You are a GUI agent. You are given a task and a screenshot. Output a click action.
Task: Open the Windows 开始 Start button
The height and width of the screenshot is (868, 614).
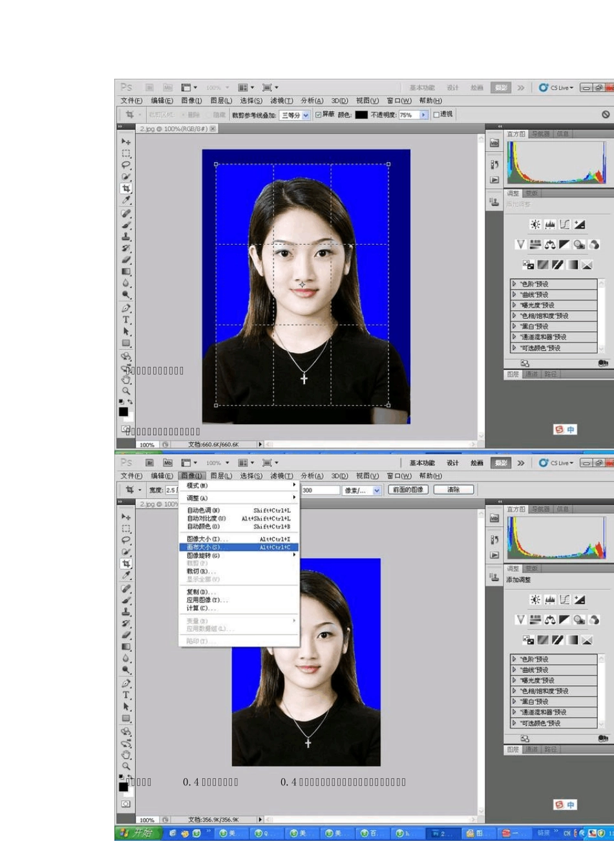(x=136, y=833)
